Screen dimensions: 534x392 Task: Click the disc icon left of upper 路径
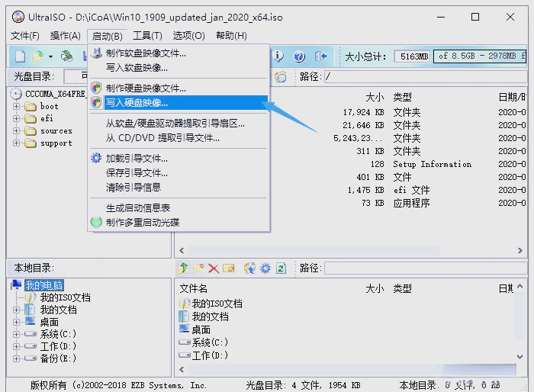(x=280, y=77)
